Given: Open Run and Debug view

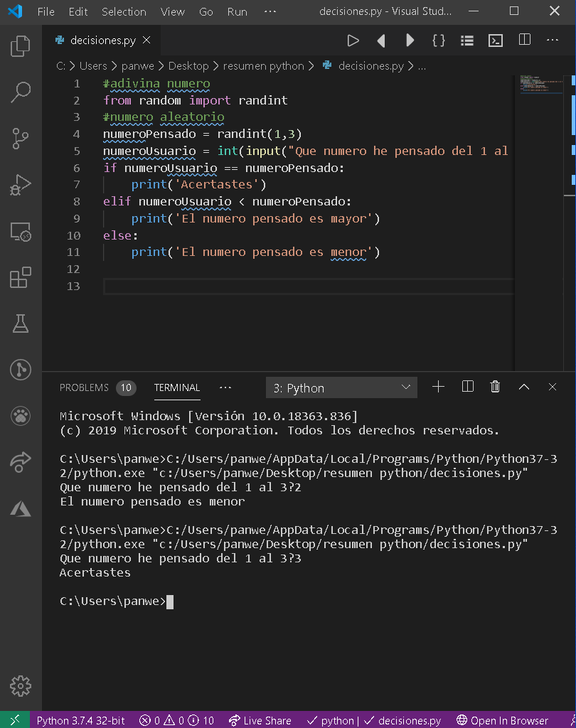Looking at the screenshot, I should pyautogui.click(x=21, y=185).
